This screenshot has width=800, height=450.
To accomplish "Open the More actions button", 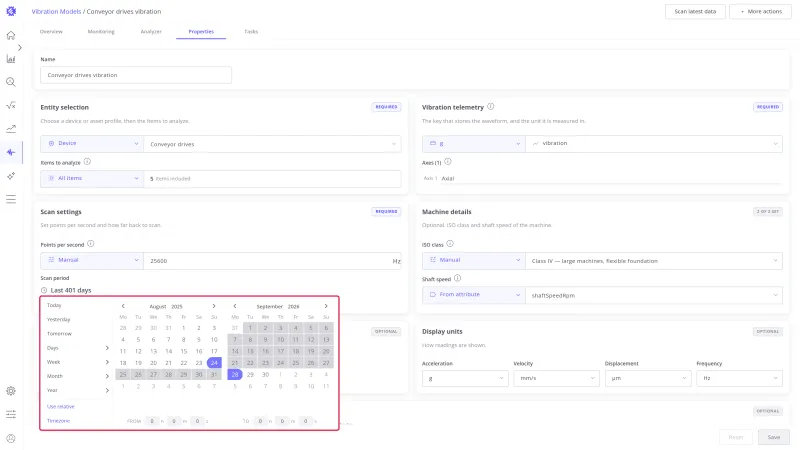I will [x=760, y=11].
